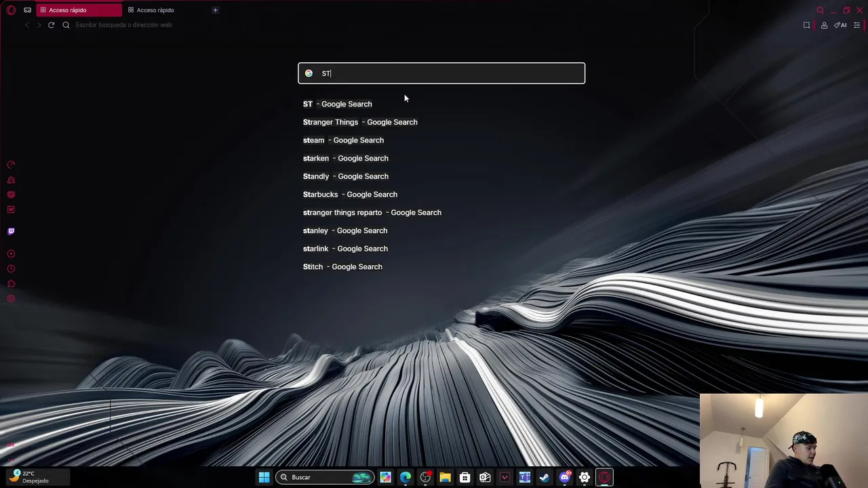Open Microsoft Teams from the taskbar
This screenshot has width=868, height=488.
coord(524,477)
